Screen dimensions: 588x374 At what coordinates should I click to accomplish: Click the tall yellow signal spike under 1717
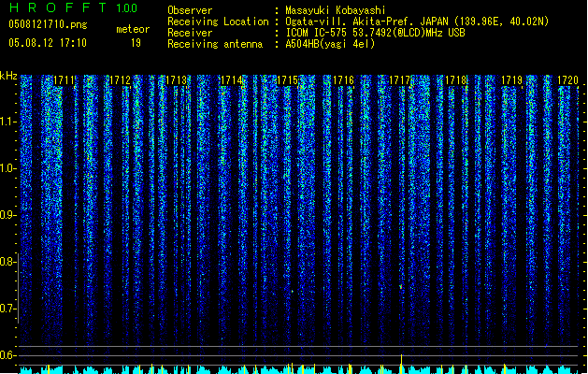402,364
